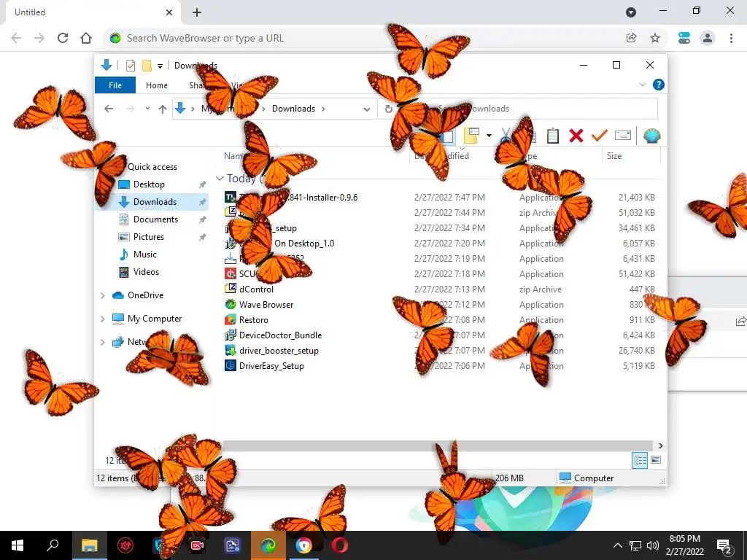This screenshot has height=560, width=747.
Task: Open Opera from the taskbar
Action: click(340, 545)
